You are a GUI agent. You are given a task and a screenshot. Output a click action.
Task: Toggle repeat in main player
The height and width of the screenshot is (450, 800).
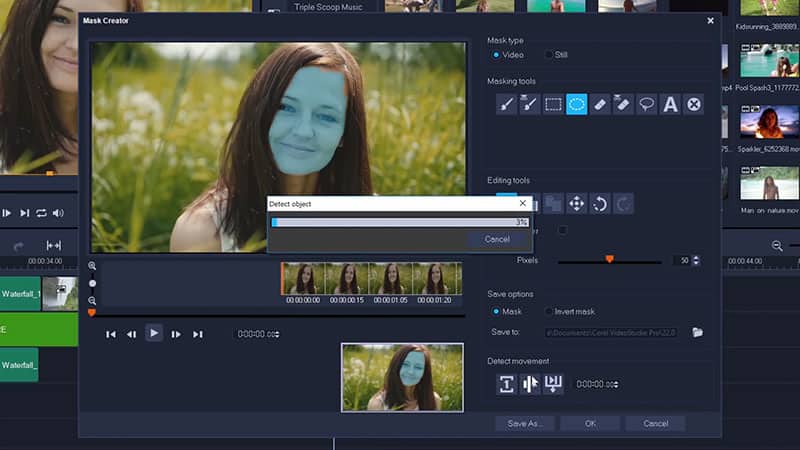click(x=41, y=213)
